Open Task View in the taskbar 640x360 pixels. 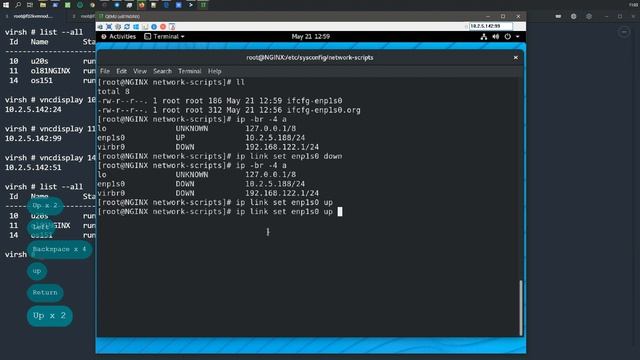coord(30,5)
